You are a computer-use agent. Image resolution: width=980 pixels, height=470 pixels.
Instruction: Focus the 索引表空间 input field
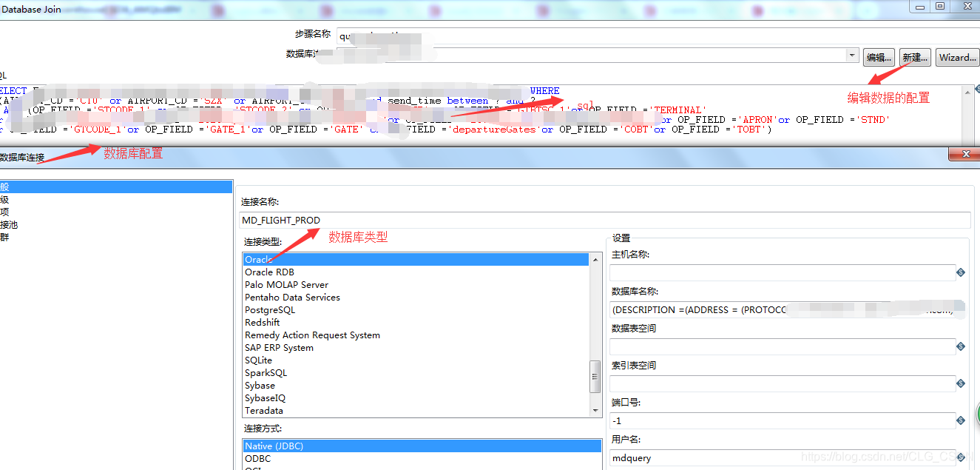click(x=783, y=383)
